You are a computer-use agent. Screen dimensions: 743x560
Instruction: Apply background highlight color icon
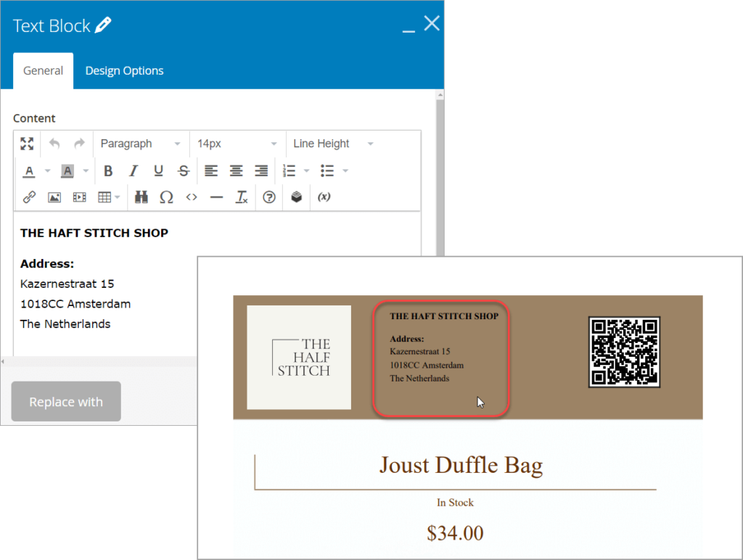pyautogui.click(x=67, y=171)
